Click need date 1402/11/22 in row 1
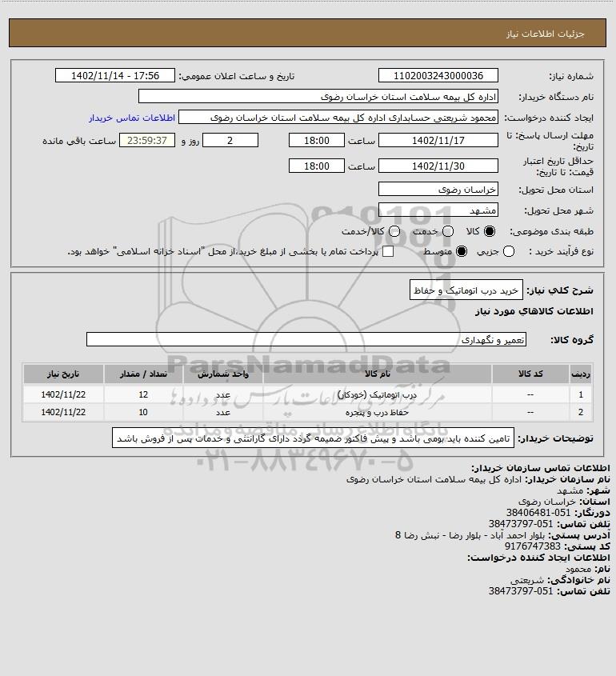The image size is (616, 676). point(63,394)
